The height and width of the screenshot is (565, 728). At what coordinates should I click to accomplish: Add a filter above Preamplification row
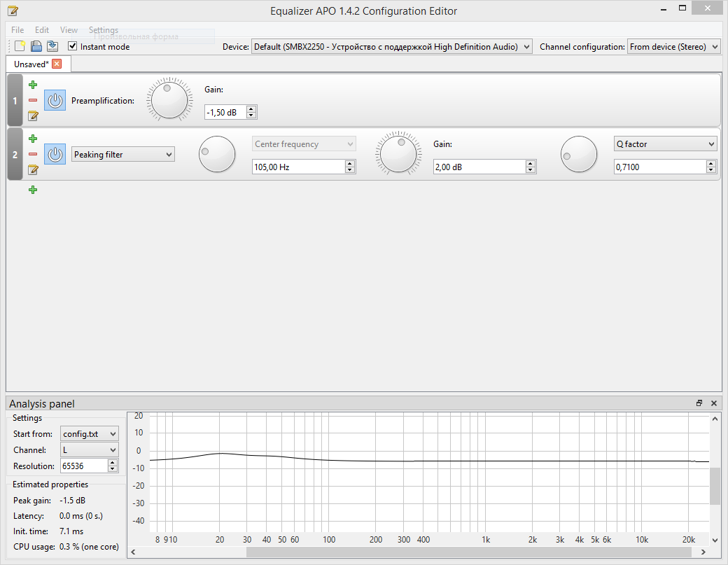tap(33, 85)
